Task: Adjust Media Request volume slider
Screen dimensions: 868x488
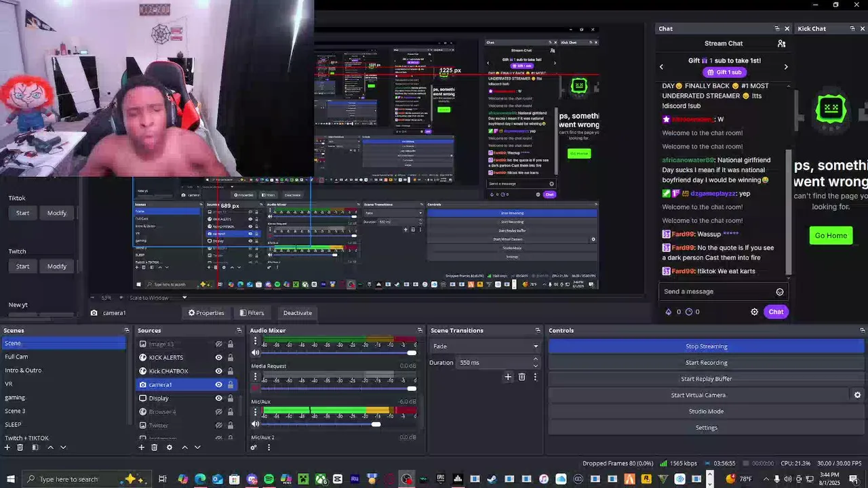Action: tap(412, 388)
